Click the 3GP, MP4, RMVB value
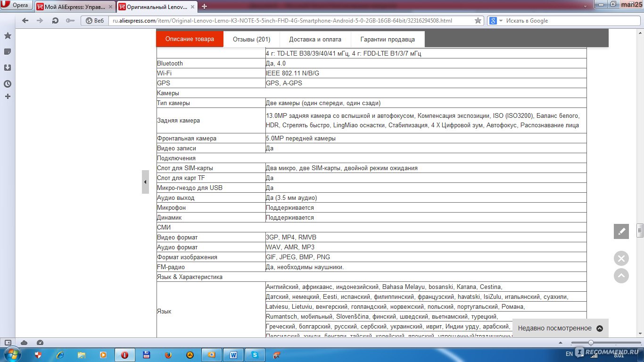The width and height of the screenshot is (644, 362). click(291, 237)
